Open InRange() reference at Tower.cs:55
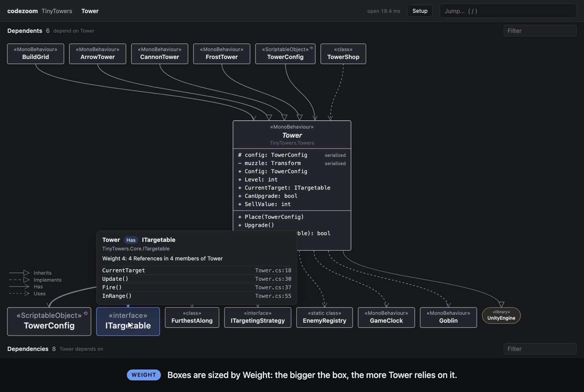The height and width of the screenshot is (392, 584). tap(197, 296)
